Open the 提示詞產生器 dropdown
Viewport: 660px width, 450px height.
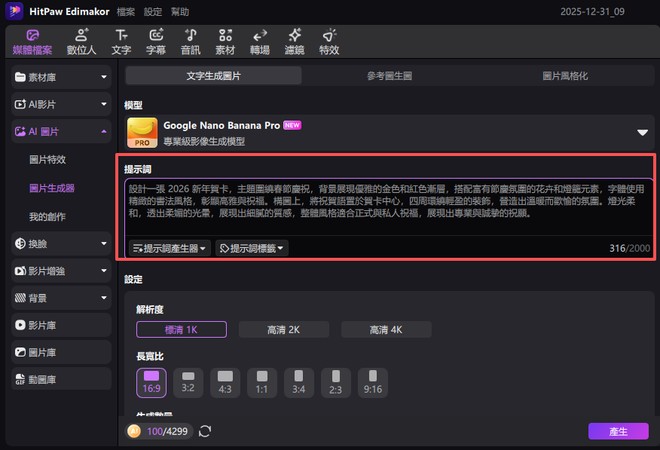(x=170, y=248)
